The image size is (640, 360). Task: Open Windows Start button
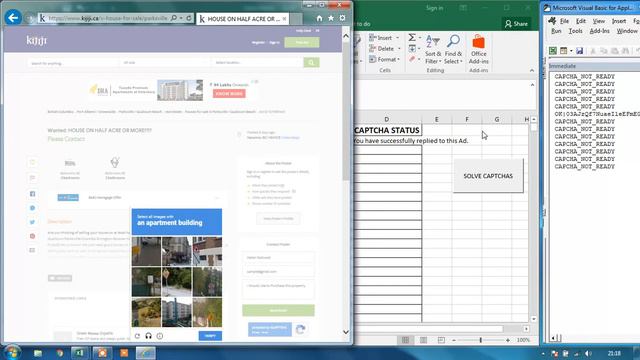11,352
